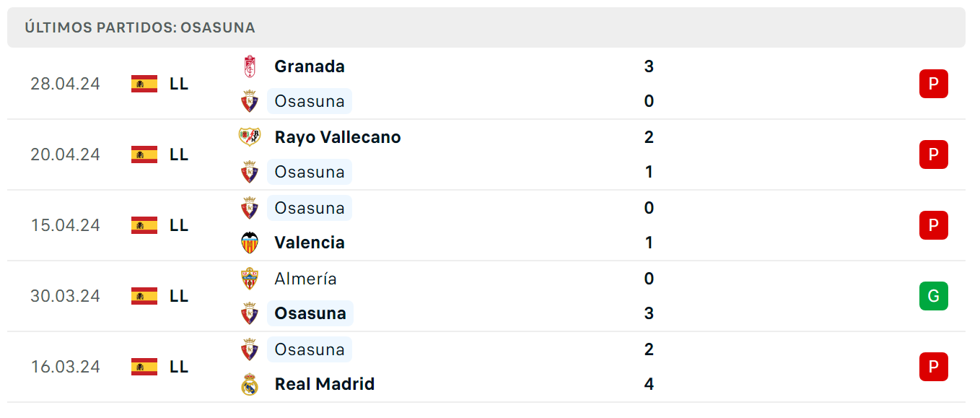Click the Spain flag beside 28.04.24
Image resolution: width=980 pixels, height=418 pixels.
pos(144,84)
